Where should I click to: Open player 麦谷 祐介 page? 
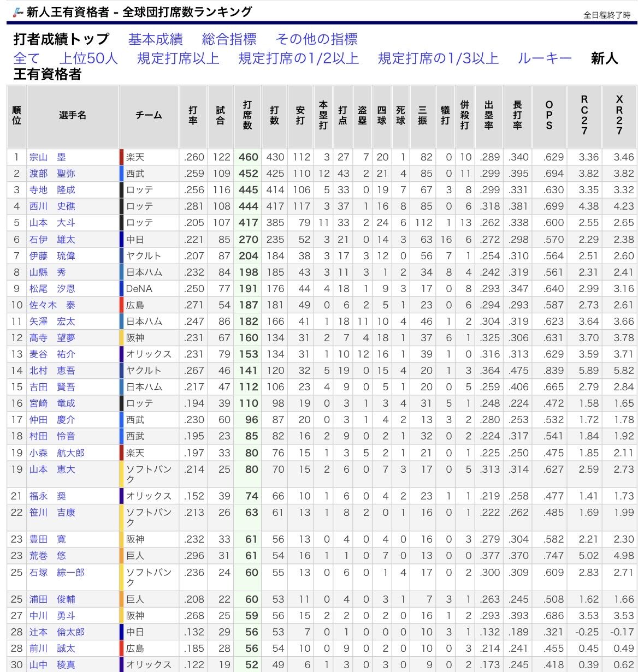coord(52,354)
